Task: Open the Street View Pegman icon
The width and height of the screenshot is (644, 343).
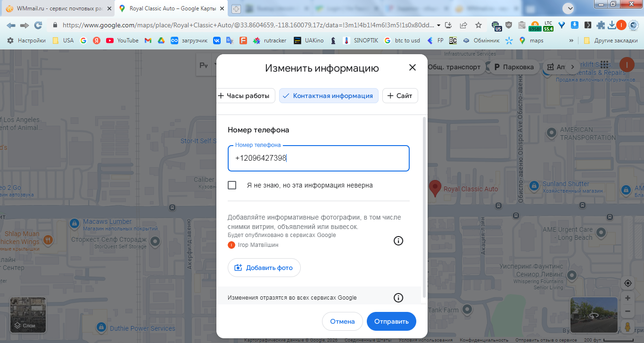Action: tap(627, 326)
